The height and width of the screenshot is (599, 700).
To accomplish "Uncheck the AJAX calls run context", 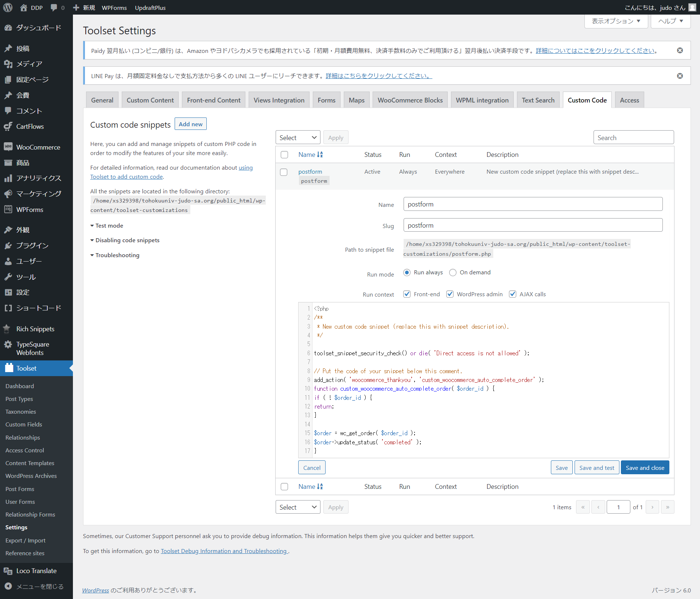I will [513, 294].
